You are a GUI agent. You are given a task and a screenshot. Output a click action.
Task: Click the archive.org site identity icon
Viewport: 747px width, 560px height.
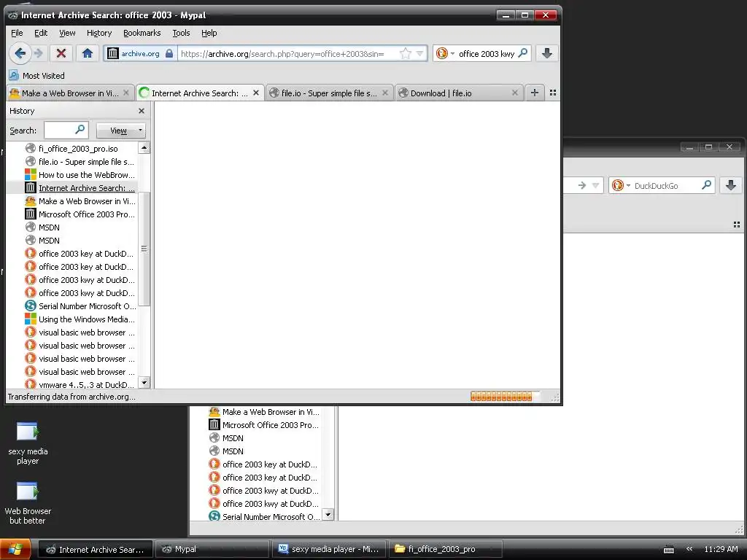point(112,53)
